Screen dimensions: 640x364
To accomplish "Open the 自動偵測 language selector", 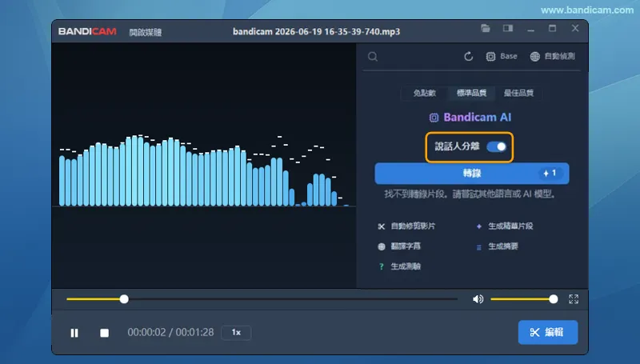I will pos(553,56).
